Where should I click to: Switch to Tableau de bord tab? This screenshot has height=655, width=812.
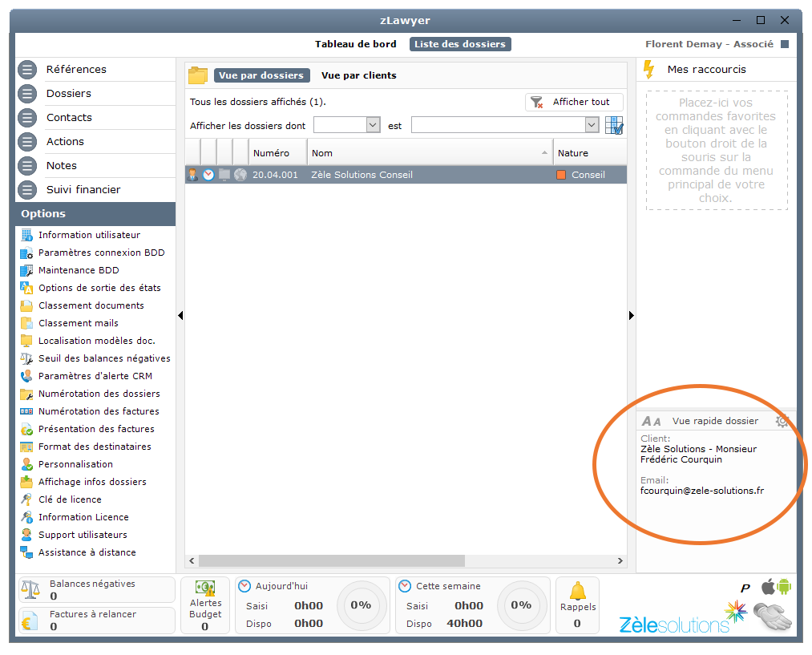[x=355, y=44]
